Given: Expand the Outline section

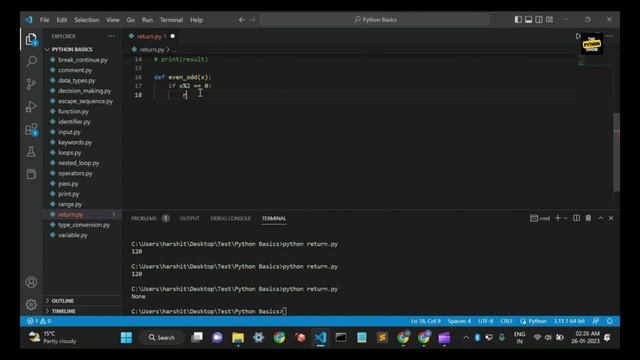Looking at the screenshot, I should 62,301.
